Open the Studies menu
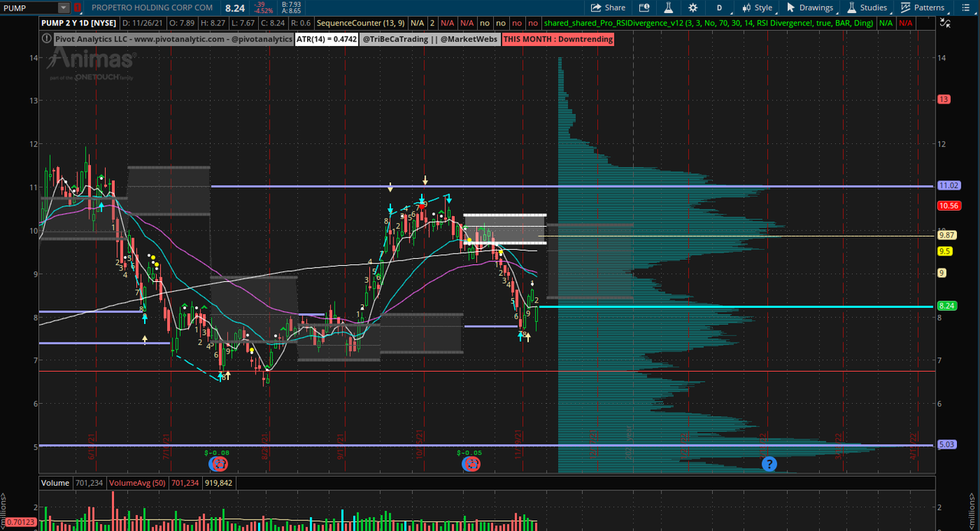Image resolution: width=980 pixels, height=531 pixels. point(867,8)
